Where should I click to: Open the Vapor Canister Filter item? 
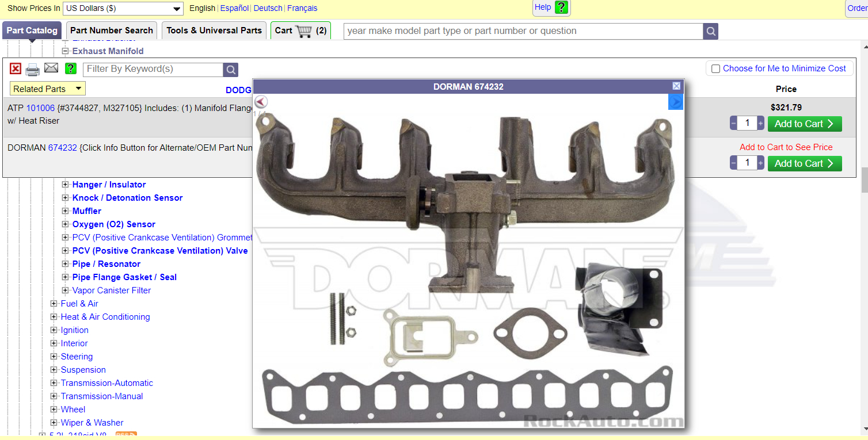pos(112,290)
